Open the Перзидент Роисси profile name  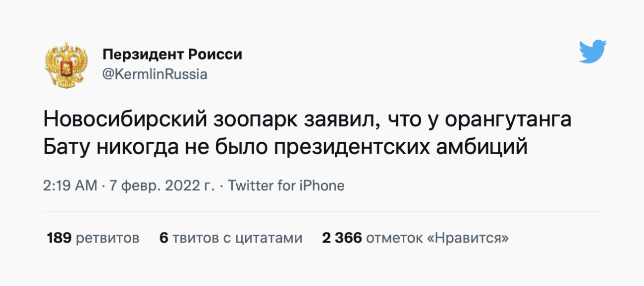pyautogui.click(x=172, y=54)
